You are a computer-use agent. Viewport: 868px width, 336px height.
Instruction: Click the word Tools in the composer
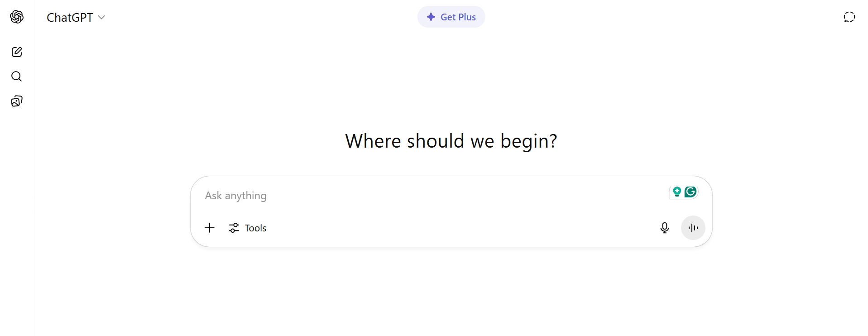pos(255,228)
